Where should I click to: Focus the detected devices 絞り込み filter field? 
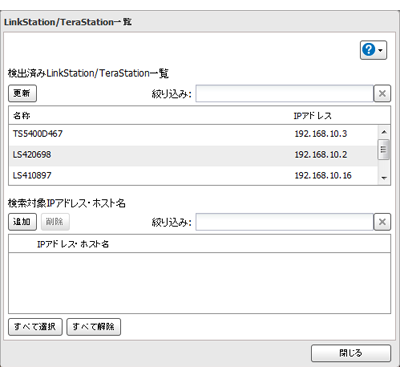[x=284, y=94]
